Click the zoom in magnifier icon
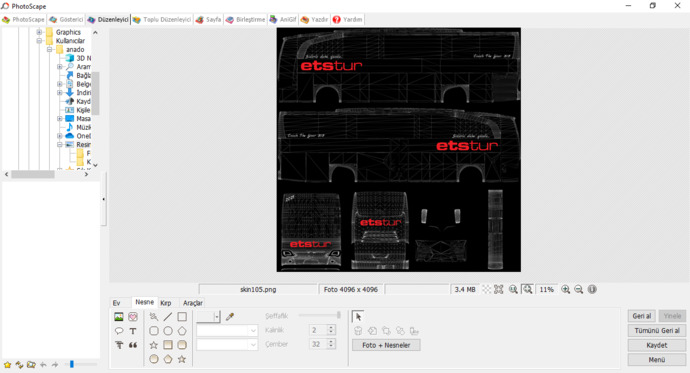The height and width of the screenshot is (373, 690). (565, 289)
